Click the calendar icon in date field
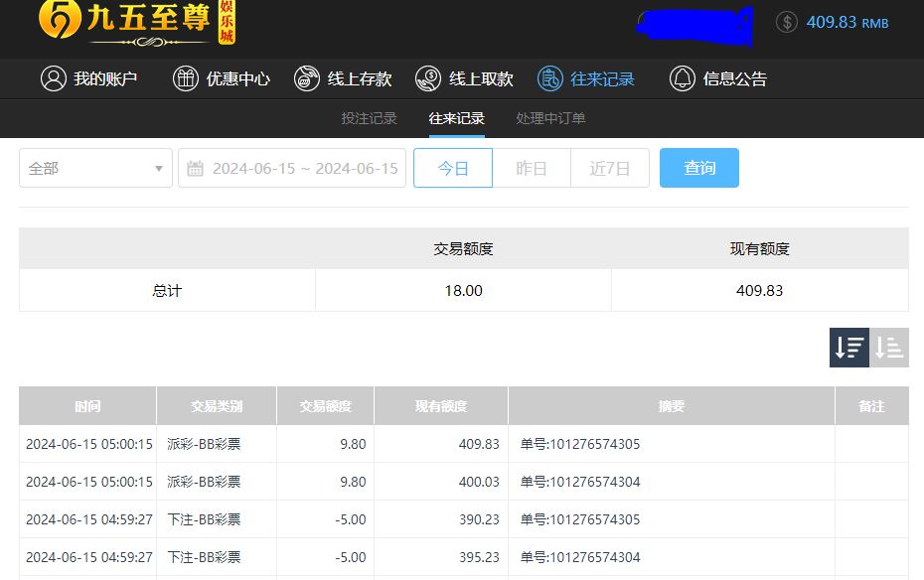This screenshot has width=924, height=580. click(196, 169)
